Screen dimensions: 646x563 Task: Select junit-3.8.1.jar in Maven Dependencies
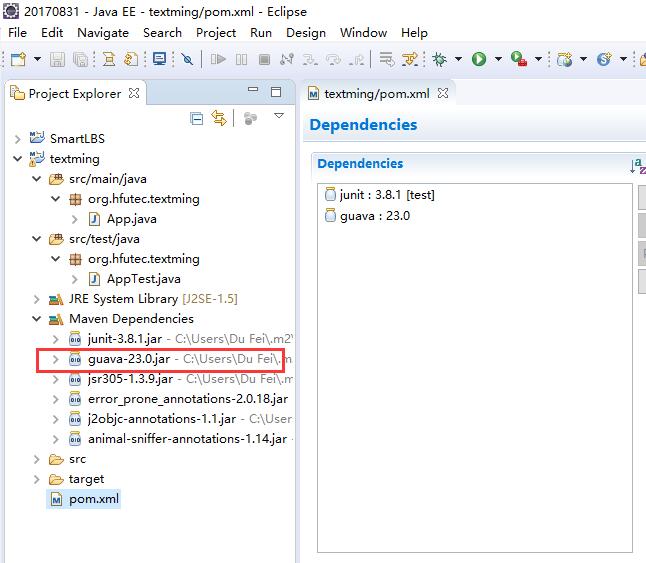[125, 339]
